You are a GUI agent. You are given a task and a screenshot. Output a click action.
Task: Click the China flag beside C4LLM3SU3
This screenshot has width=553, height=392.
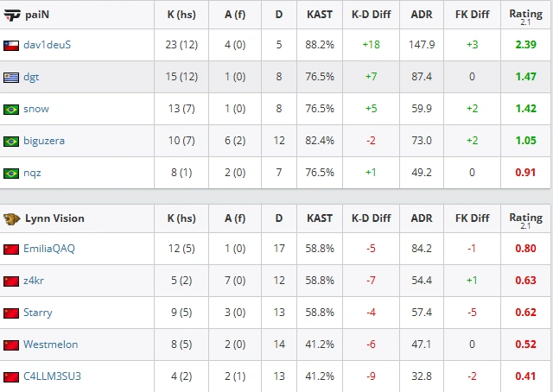point(11,377)
